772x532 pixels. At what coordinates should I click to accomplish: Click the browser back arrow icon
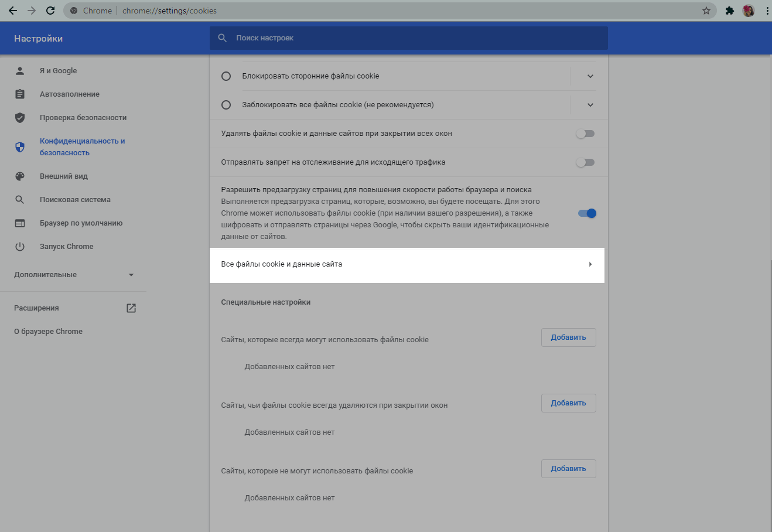(13, 11)
